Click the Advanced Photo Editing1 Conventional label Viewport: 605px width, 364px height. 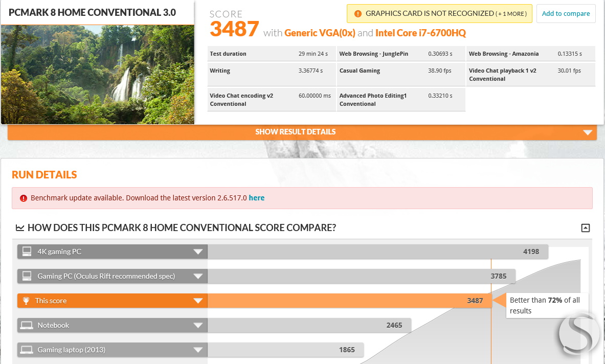point(373,100)
